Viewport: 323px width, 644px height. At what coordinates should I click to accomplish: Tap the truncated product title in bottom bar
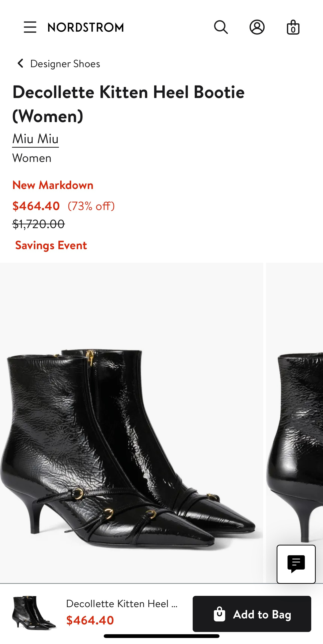122,604
